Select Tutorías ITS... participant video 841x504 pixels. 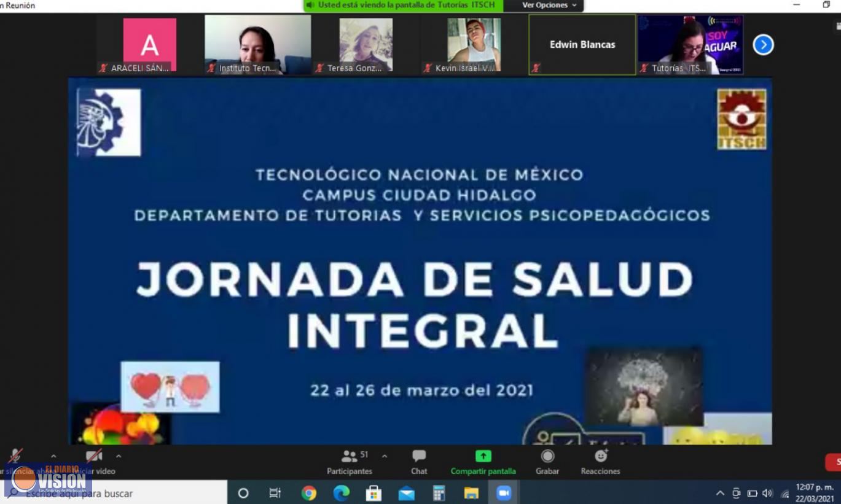690,45
